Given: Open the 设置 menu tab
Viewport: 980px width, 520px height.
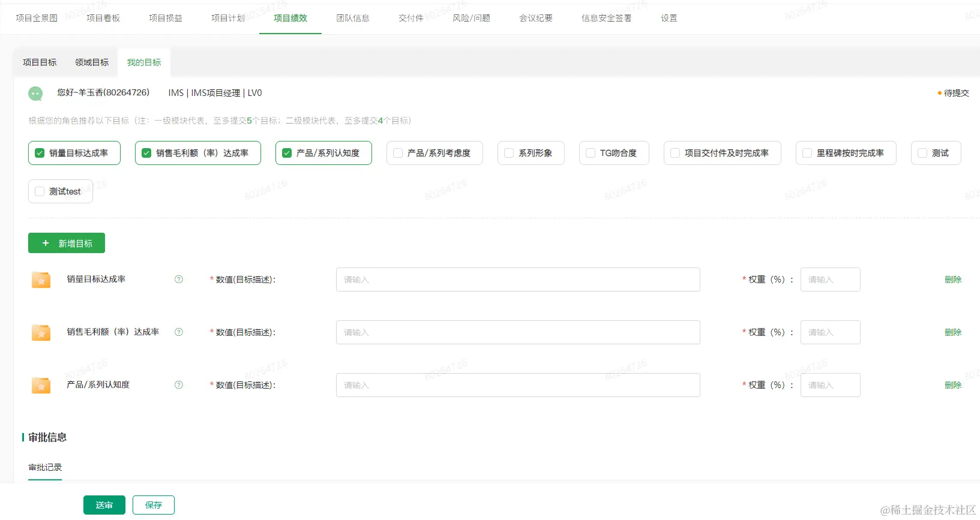Looking at the screenshot, I should click(x=669, y=18).
